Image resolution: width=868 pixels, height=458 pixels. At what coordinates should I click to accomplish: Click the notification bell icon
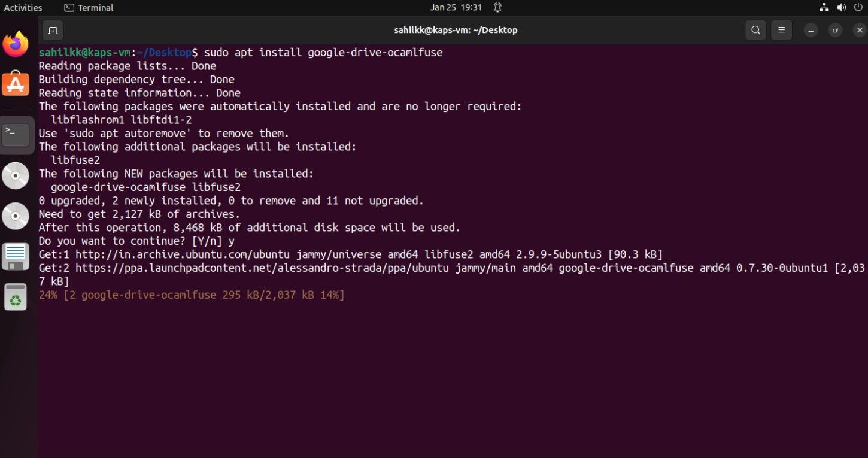point(497,8)
